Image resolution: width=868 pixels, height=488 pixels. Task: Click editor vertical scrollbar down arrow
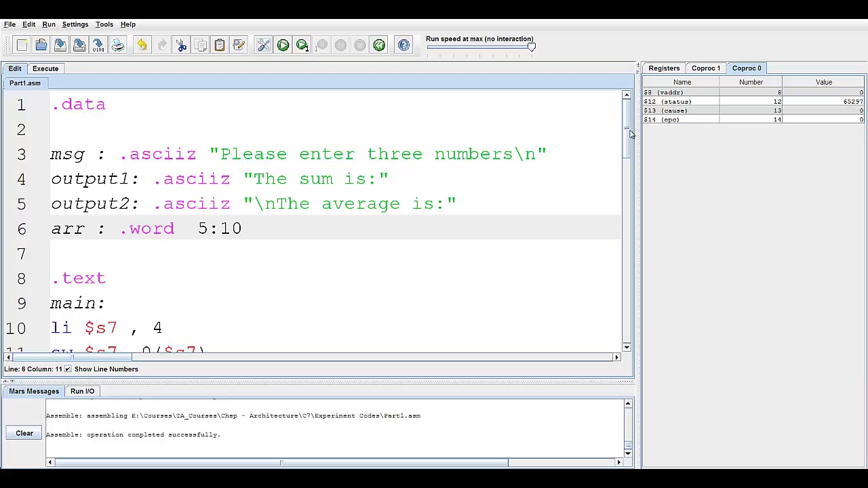[626, 347]
